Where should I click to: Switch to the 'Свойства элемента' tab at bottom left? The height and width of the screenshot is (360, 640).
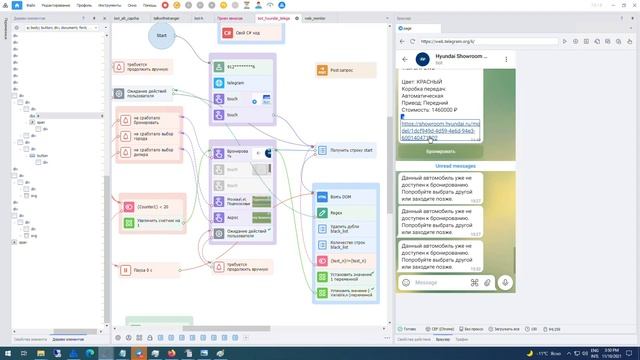pyautogui.click(x=30, y=340)
